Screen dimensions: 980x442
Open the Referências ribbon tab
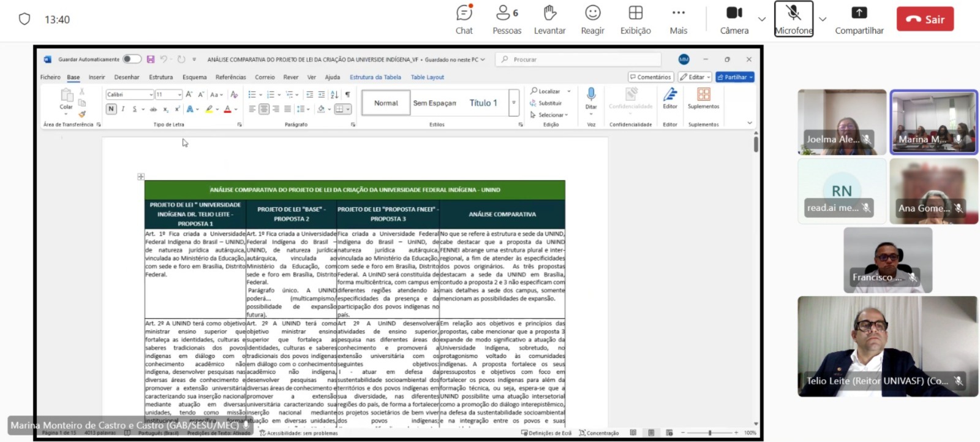(230, 77)
